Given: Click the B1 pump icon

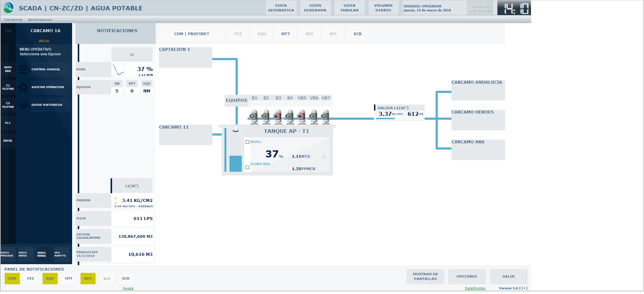Looking at the screenshot, I should point(254,116).
